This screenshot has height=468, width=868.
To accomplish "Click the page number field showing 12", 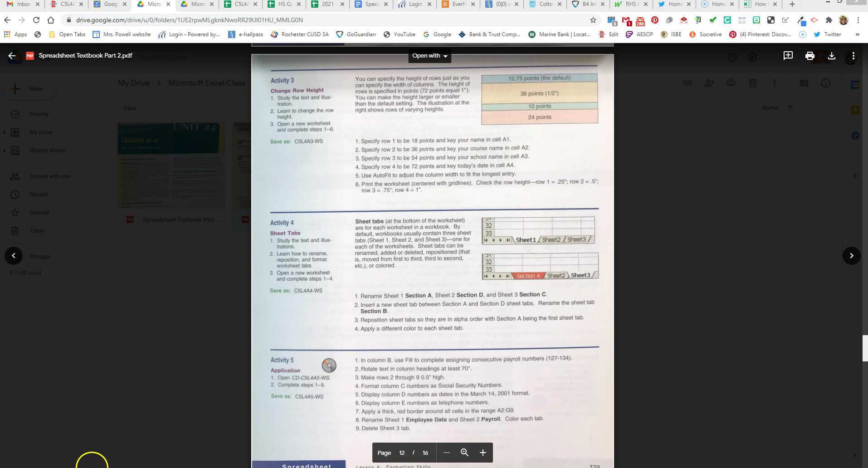I will coord(402,453).
